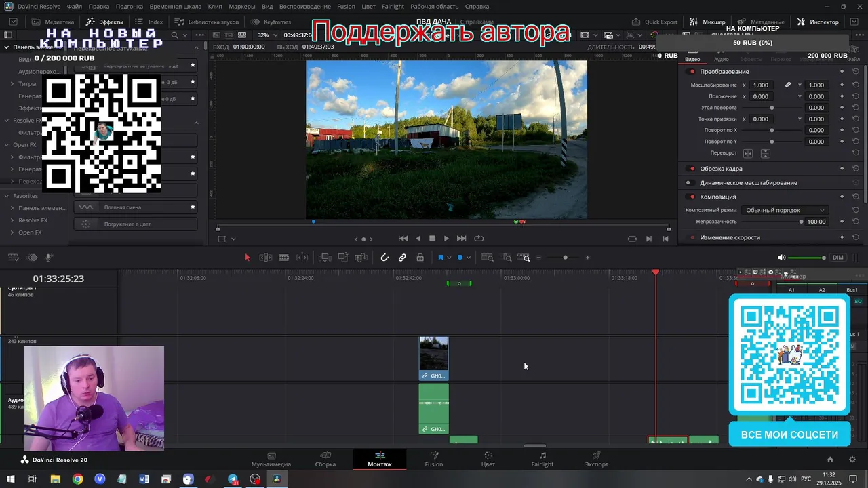Go to first frame in viewer
The width and height of the screenshot is (868, 488).
point(403,239)
